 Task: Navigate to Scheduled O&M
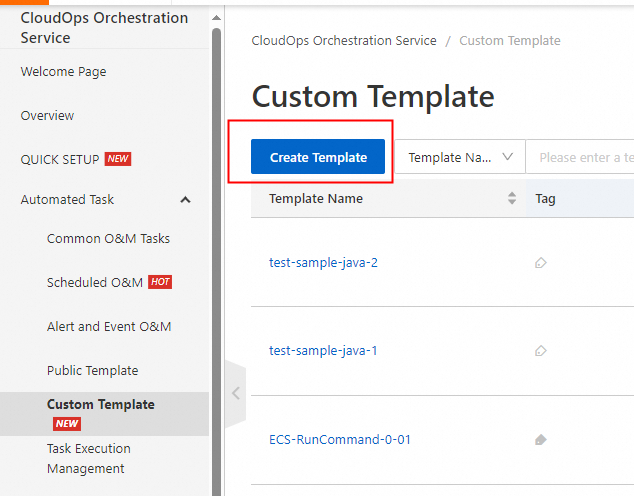95,283
